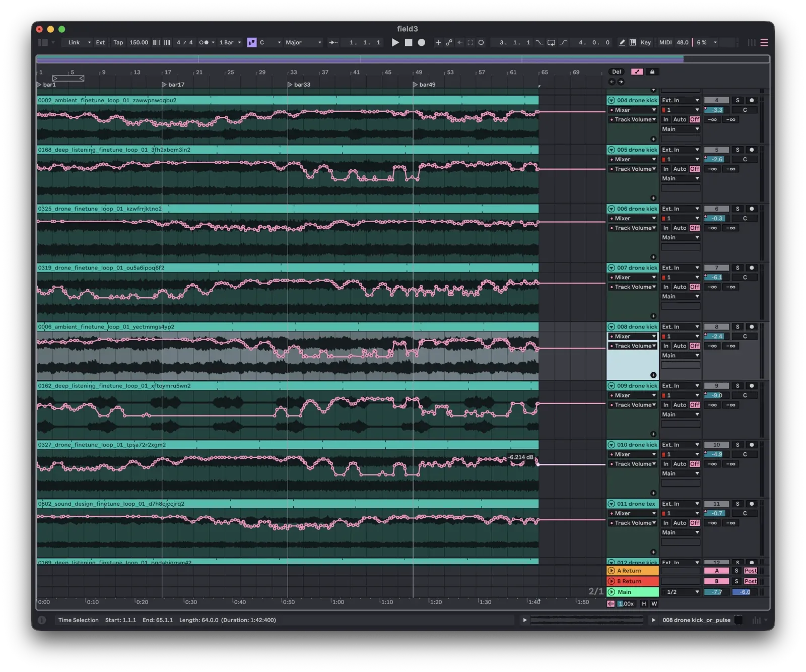The height and width of the screenshot is (672, 806).
Task: Open the root note C dropdown
Action: (270, 42)
